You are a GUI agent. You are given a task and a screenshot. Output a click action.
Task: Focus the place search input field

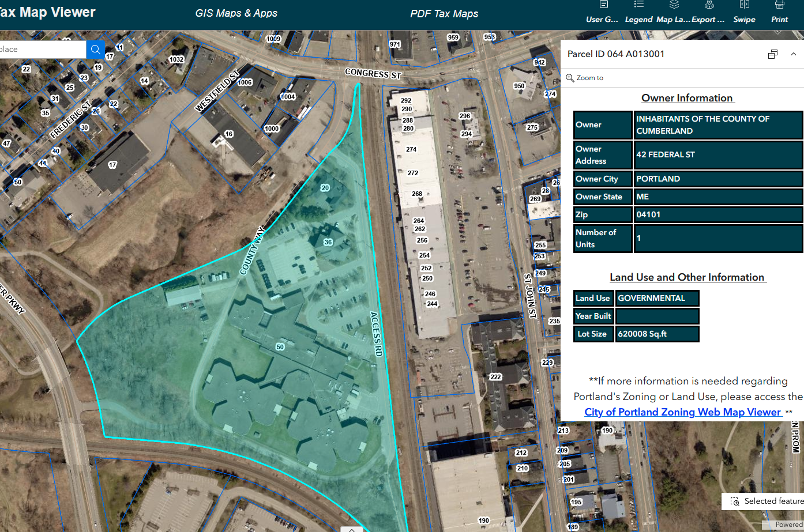pos(43,50)
